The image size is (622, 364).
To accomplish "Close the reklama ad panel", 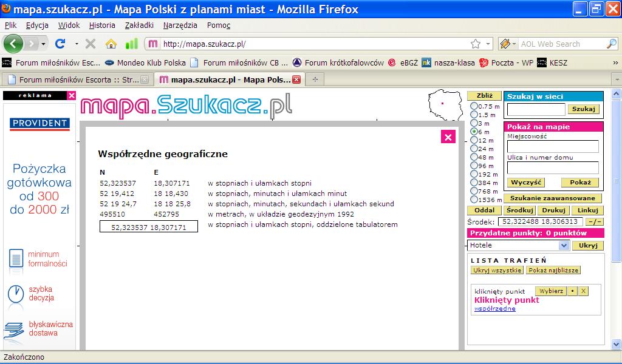I will tap(72, 95).
